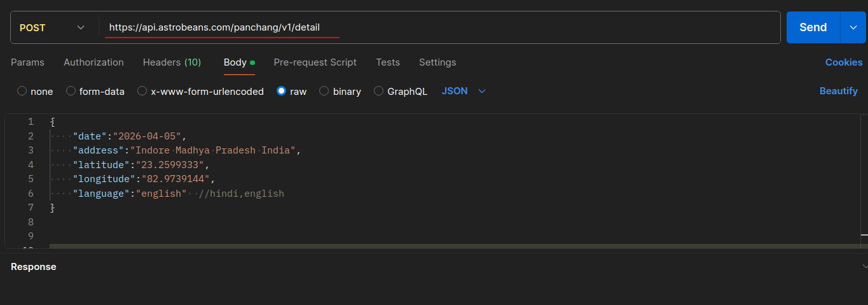Choose x-www-form-urlencoded body type
The height and width of the screenshot is (305, 868).
[x=142, y=91]
